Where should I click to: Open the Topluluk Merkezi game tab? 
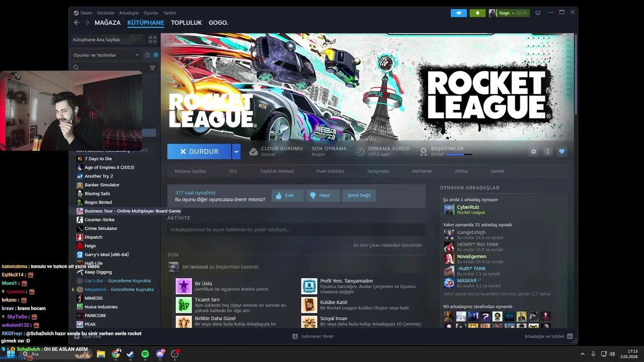[x=277, y=171]
